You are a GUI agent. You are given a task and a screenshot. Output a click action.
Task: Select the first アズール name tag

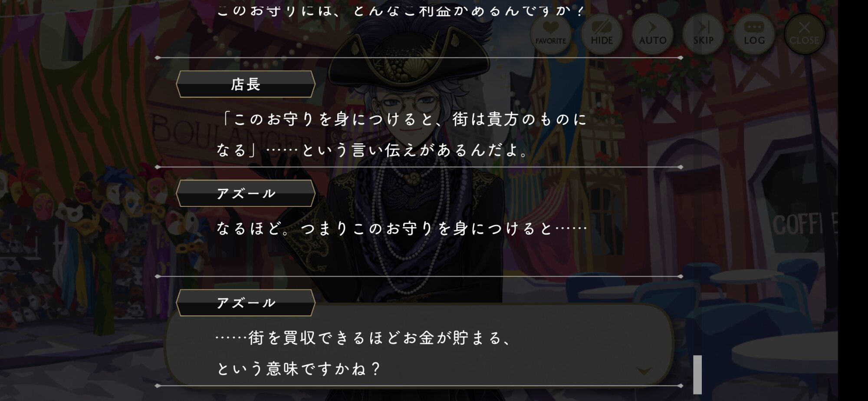(x=246, y=193)
